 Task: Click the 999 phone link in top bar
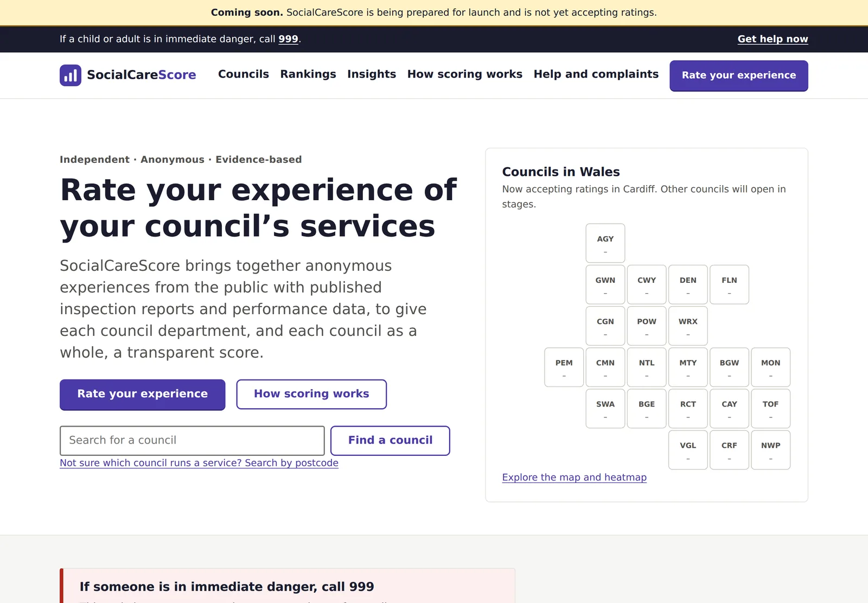pyautogui.click(x=289, y=39)
